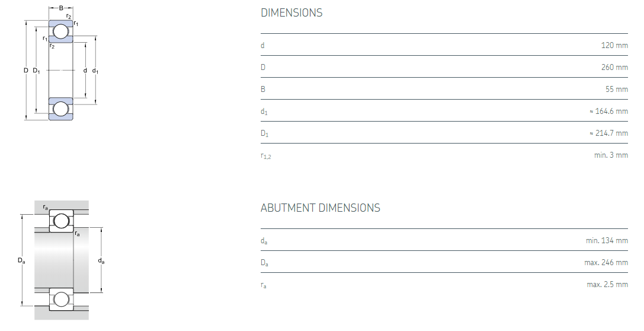
Task: Click the min. 3 mm chamfer value
Action: (x=611, y=155)
